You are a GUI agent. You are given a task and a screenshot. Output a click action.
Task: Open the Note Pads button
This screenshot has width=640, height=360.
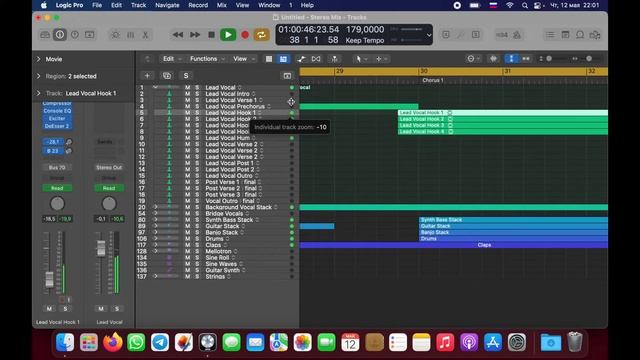tap(565, 35)
